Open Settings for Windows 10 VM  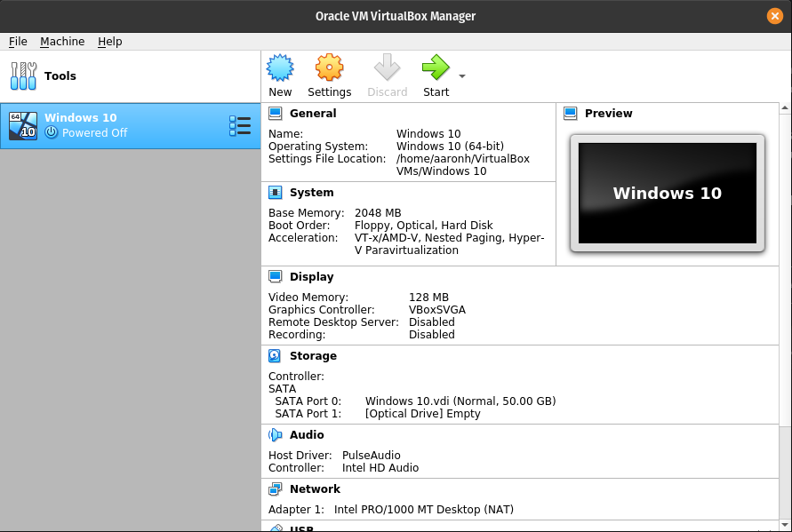tap(329, 75)
